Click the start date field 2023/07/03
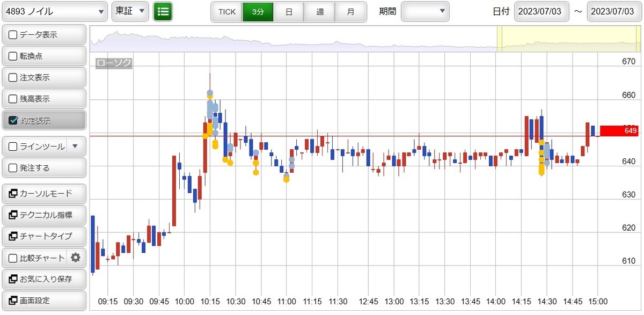The height and width of the screenshot is (315, 644). [541, 11]
